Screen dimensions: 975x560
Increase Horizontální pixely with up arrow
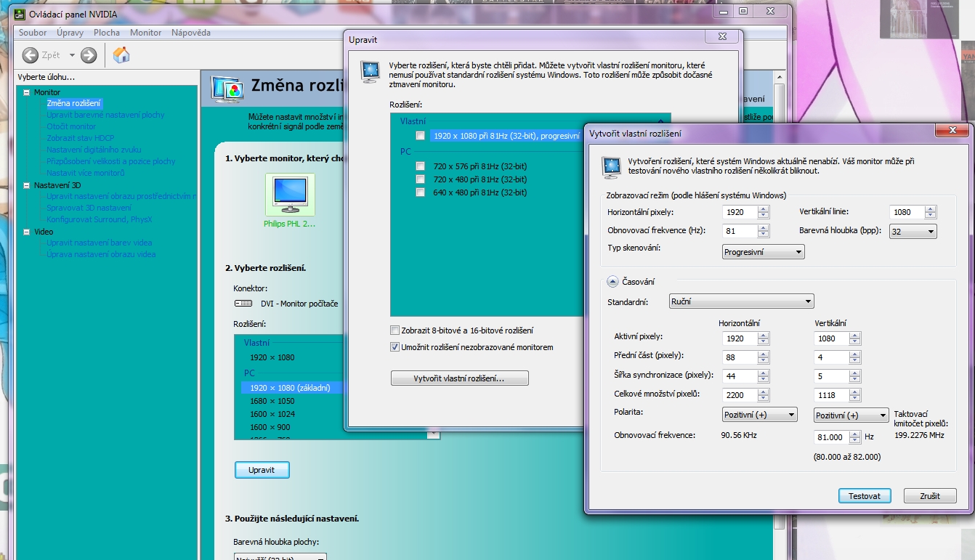pos(763,209)
